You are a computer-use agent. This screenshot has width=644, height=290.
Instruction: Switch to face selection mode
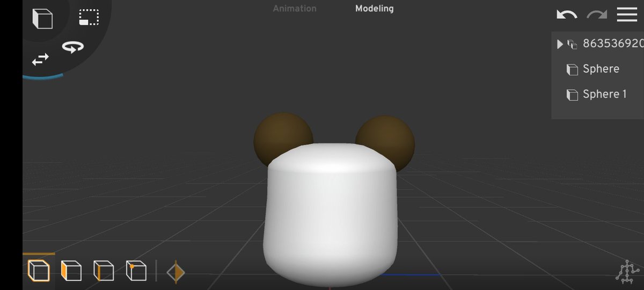[71, 271]
